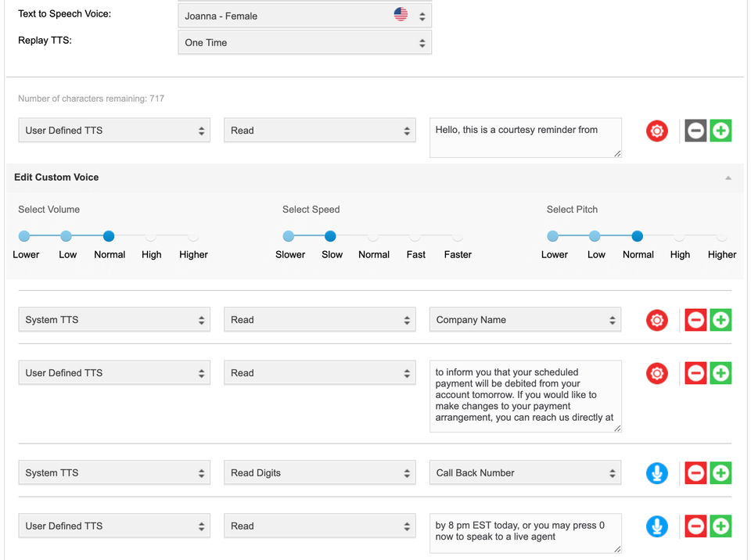Click red gear icon on first User Defined row

[x=657, y=131]
